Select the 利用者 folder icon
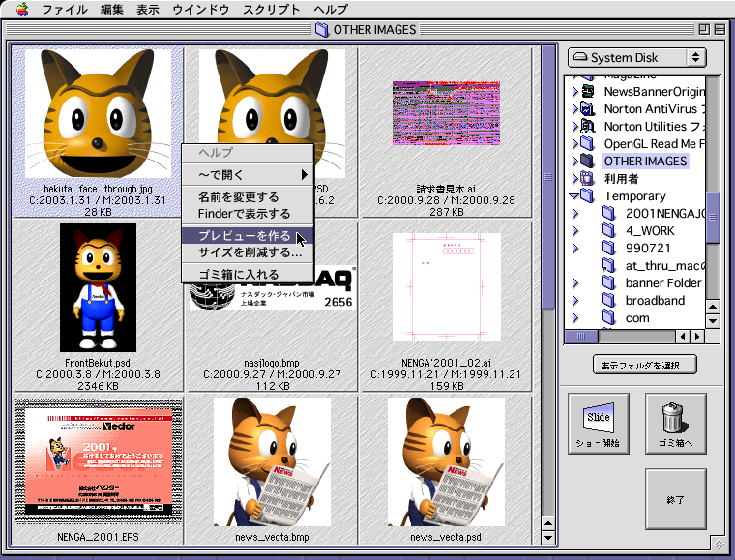Image resolution: width=735 pixels, height=560 pixels. [587, 178]
